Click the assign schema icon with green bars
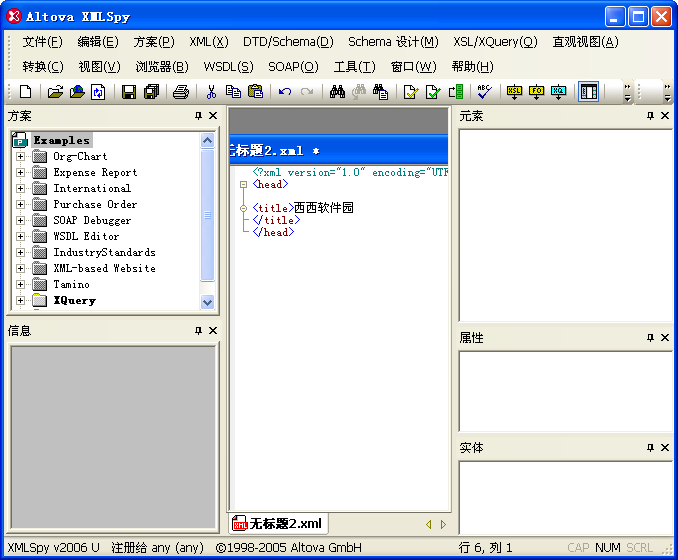Image resolution: width=678 pixels, height=560 pixels. click(456, 92)
